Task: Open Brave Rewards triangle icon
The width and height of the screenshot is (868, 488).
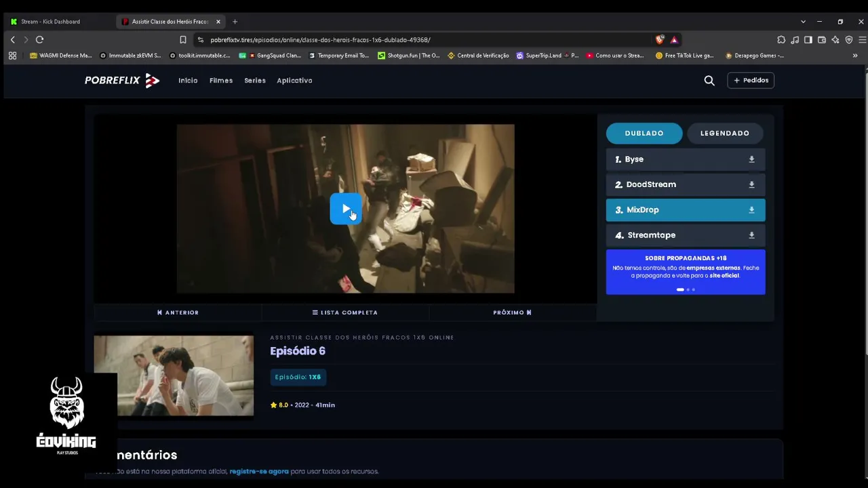Action: (674, 40)
